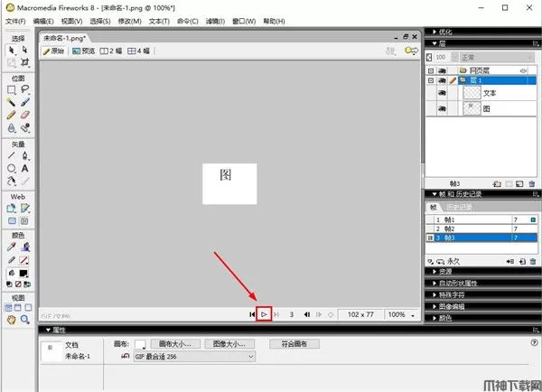Switch to full screen view mode

28,308
